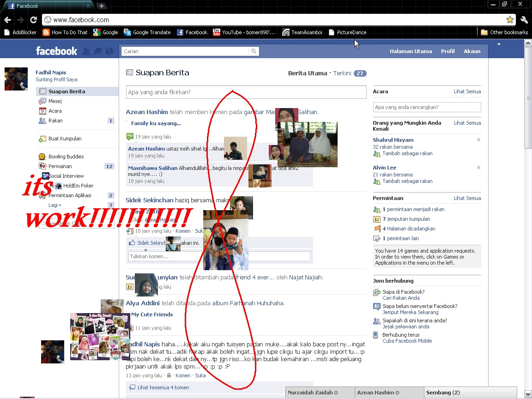This screenshot has height=399, width=532.
Task: Click the page vertical scrollbar
Action: pos(528,98)
